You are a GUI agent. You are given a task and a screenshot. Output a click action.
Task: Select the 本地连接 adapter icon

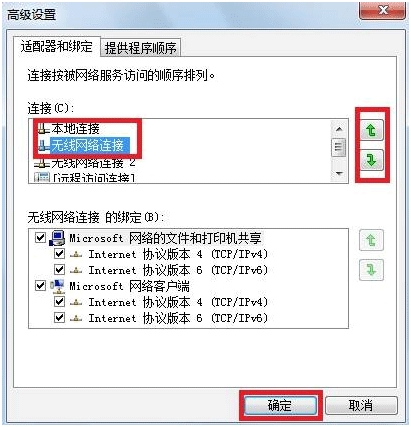[42, 129]
